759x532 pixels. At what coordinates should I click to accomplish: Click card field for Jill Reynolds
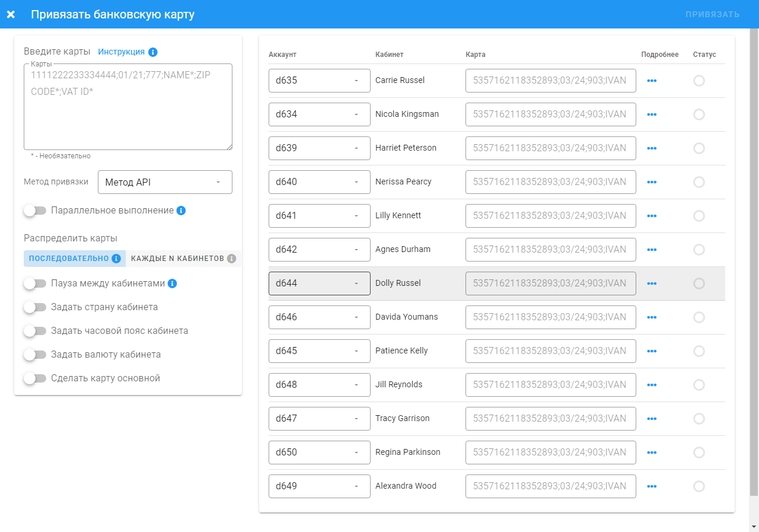[551, 385]
